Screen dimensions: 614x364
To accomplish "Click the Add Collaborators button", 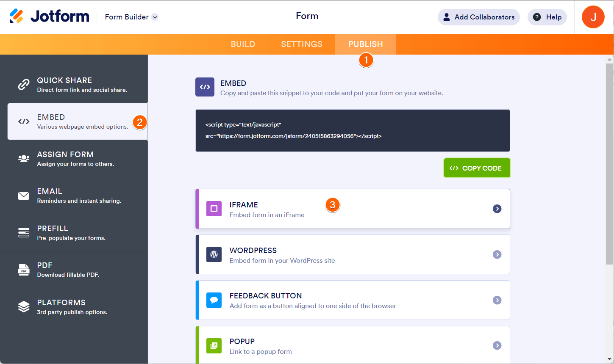I will [479, 17].
